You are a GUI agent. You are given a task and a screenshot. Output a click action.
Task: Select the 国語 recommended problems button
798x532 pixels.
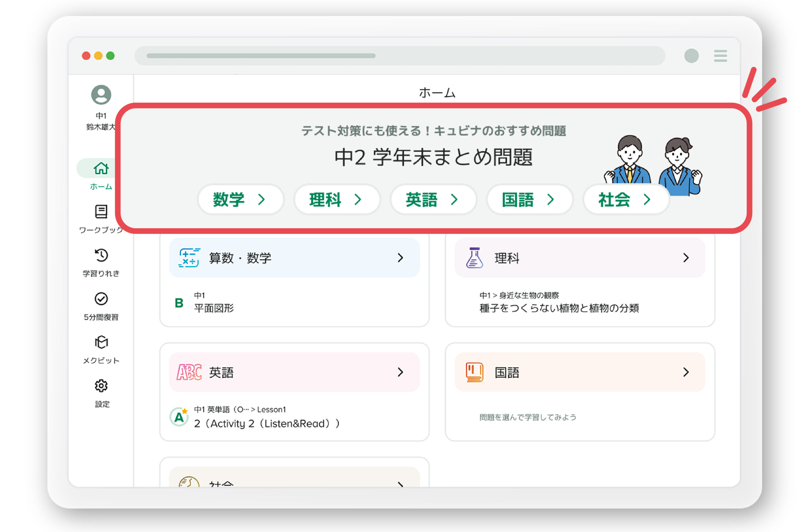coord(529,199)
